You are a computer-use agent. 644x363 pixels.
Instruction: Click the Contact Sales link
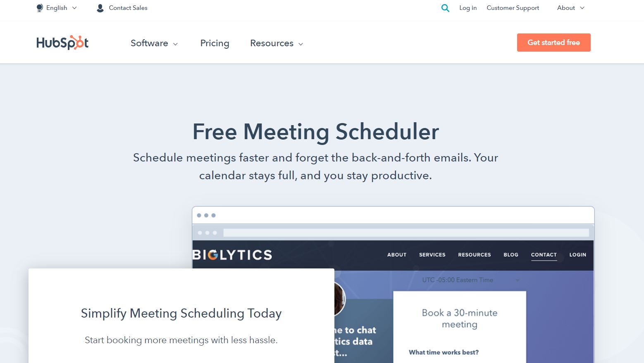pos(128,8)
